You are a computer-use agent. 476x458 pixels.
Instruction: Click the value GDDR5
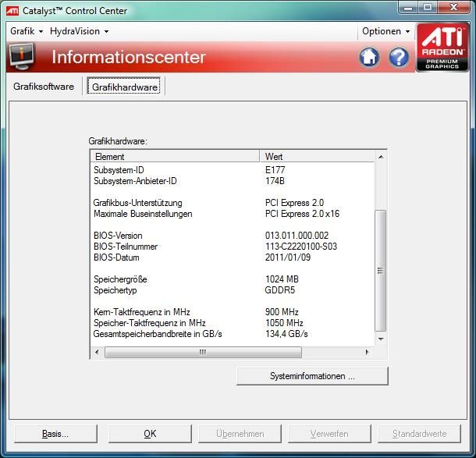(x=280, y=290)
